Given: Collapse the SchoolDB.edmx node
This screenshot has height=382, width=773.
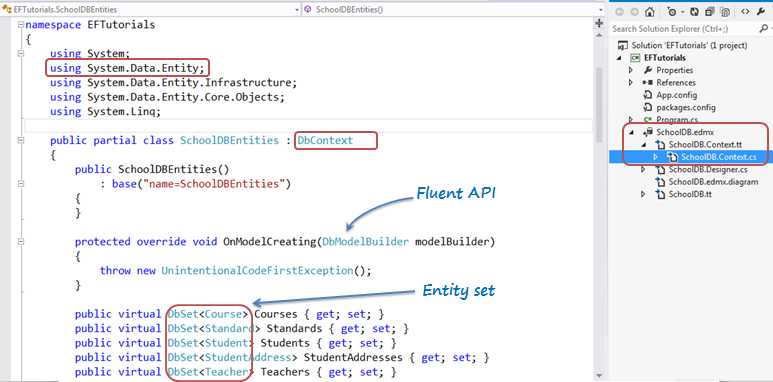Looking at the screenshot, I should 632,133.
